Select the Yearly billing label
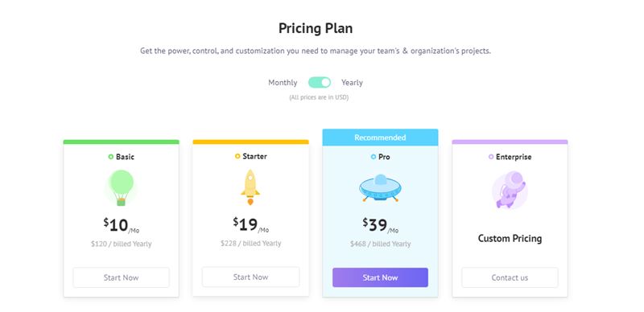This screenshot has height=312, width=644. point(352,83)
